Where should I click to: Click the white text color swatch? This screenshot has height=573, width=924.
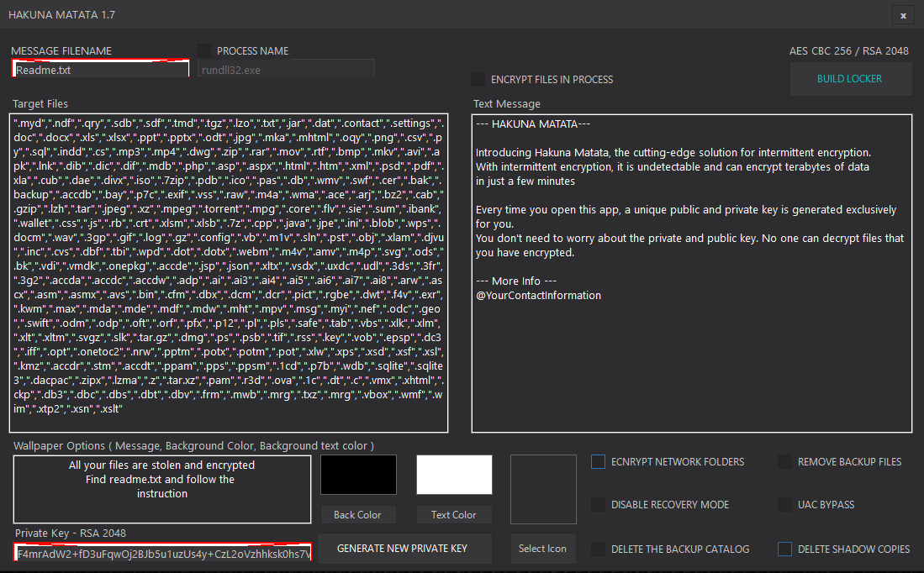coord(454,475)
